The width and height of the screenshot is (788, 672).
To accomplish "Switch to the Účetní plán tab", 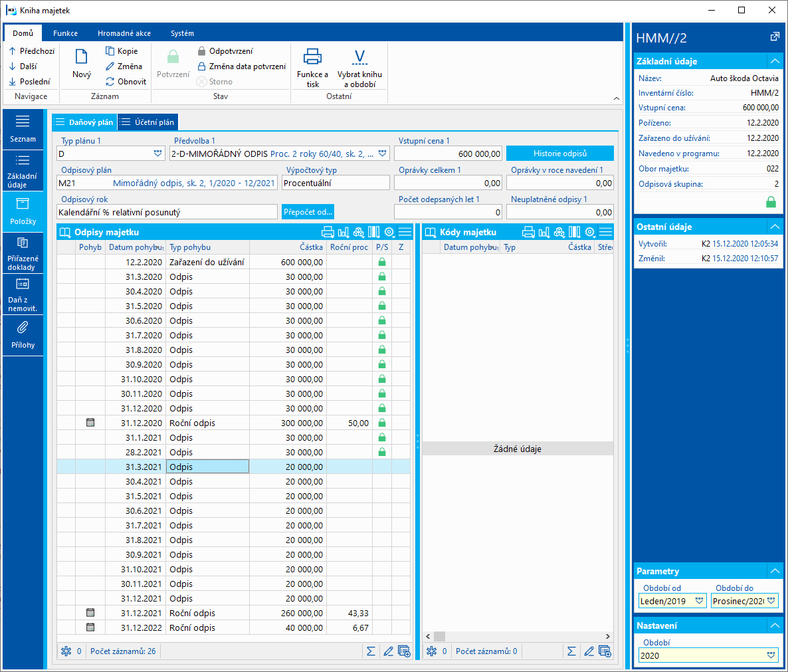I will click(148, 122).
